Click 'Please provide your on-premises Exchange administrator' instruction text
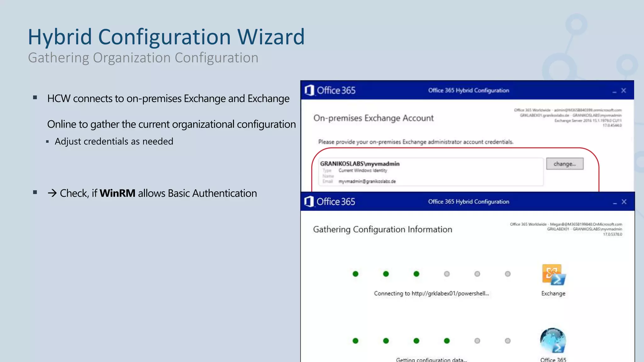This screenshot has width=644, height=362. tap(416, 142)
